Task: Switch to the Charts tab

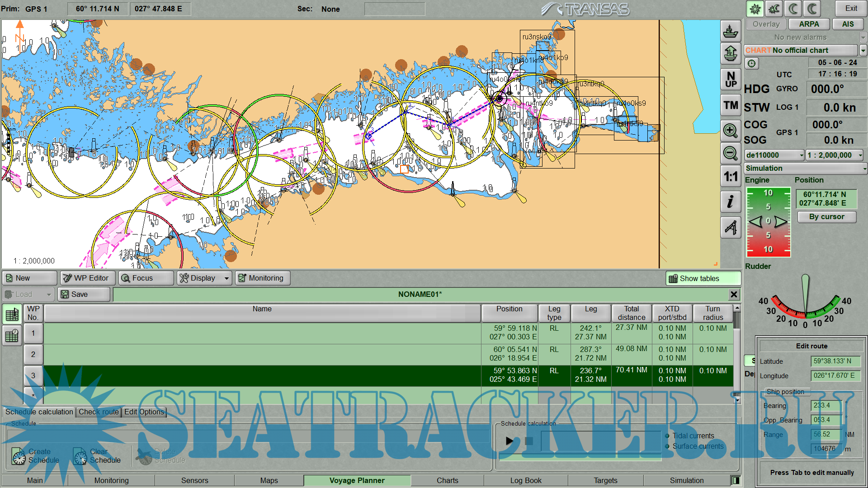Action: (x=447, y=480)
